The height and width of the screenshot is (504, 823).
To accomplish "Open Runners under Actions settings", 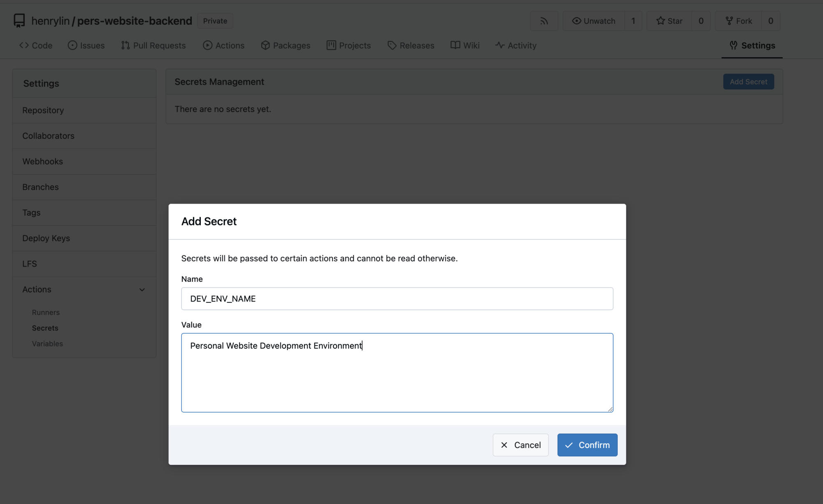I will [x=46, y=312].
